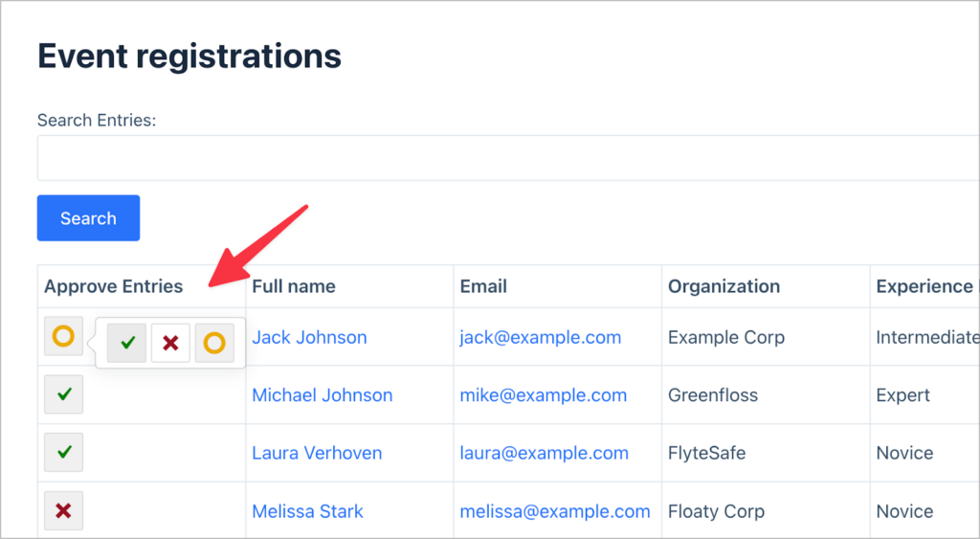Toggle Laura Verhoeven's green approval checkmark

coord(63,453)
